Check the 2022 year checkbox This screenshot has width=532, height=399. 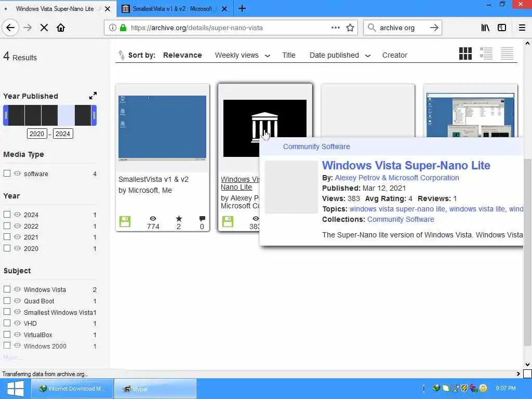pyautogui.click(x=7, y=225)
